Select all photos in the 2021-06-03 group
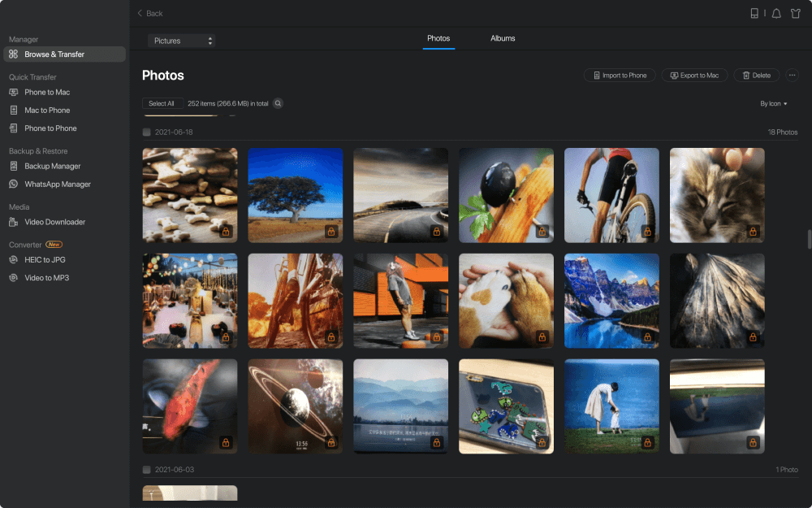Viewport: 812px width, 508px height. (x=146, y=469)
